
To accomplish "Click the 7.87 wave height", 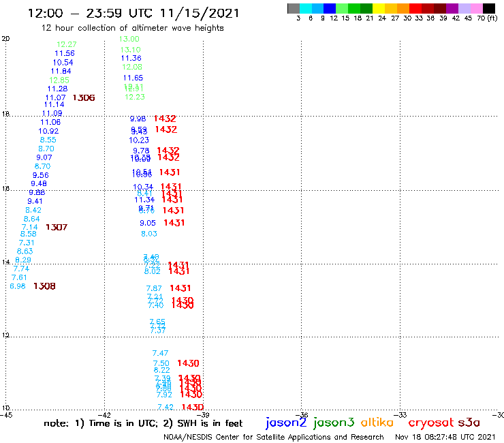I will point(154,288).
